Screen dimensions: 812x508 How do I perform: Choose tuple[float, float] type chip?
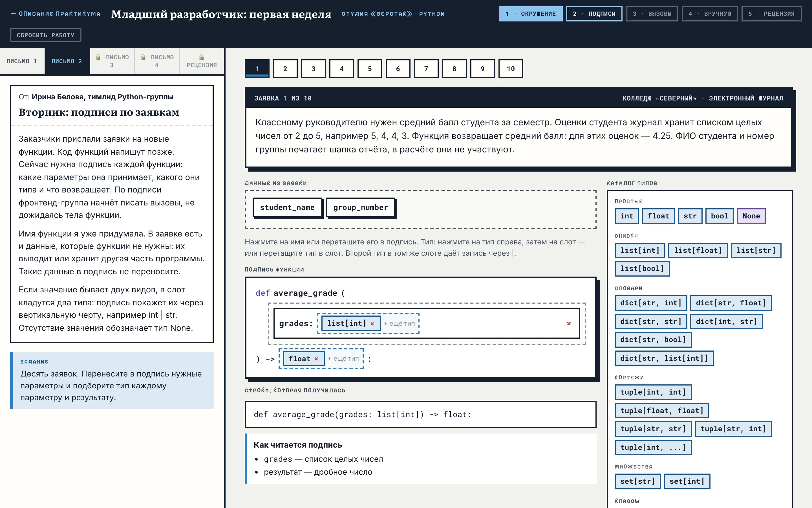point(662,411)
